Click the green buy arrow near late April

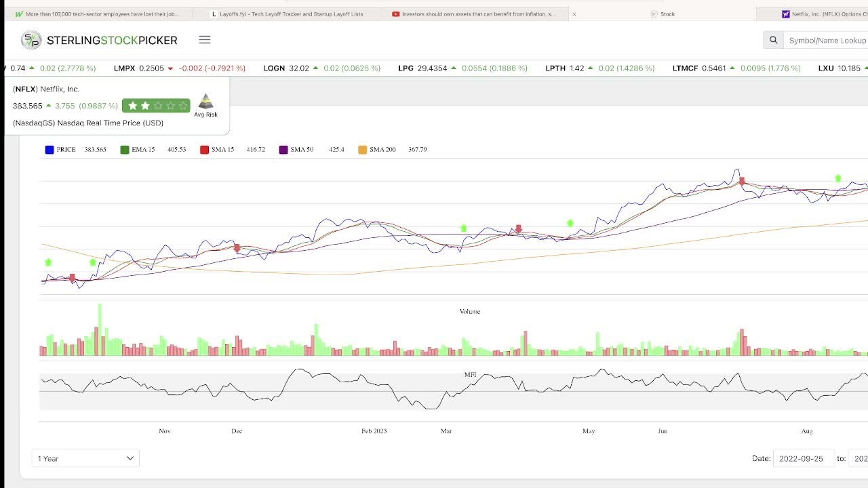pyautogui.click(x=570, y=223)
